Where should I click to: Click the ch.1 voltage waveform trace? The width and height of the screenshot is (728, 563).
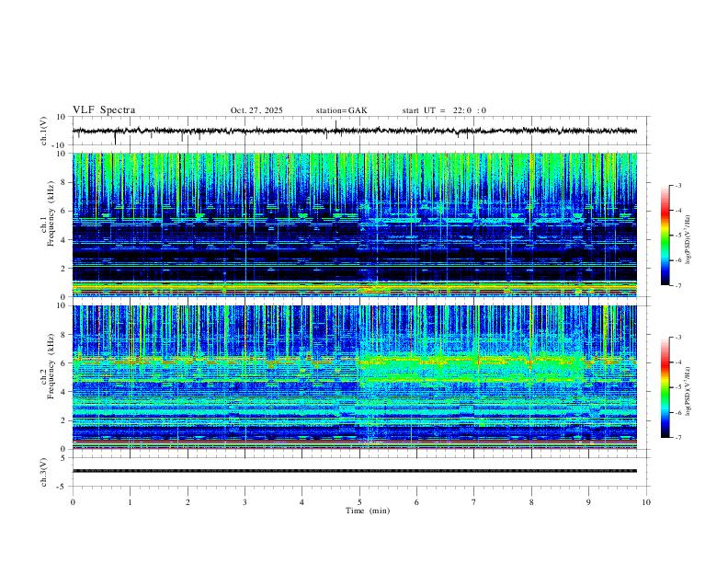[x=354, y=131]
